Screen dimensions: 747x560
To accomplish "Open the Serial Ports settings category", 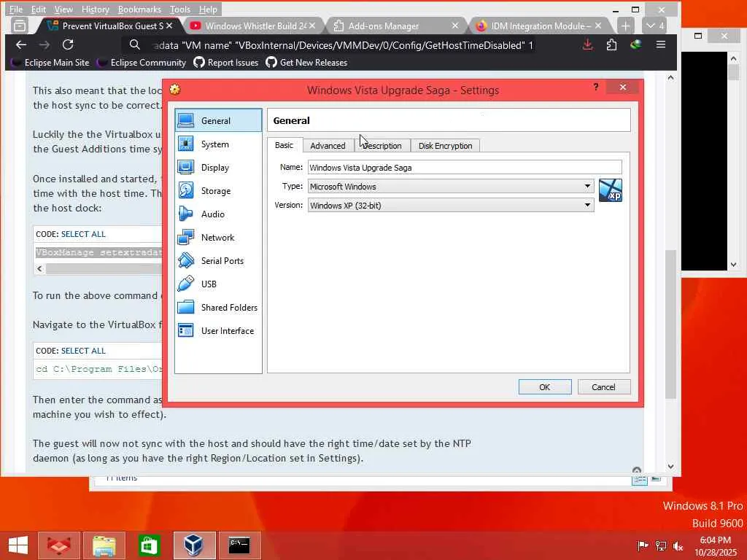I will pyautogui.click(x=218, y=260).
